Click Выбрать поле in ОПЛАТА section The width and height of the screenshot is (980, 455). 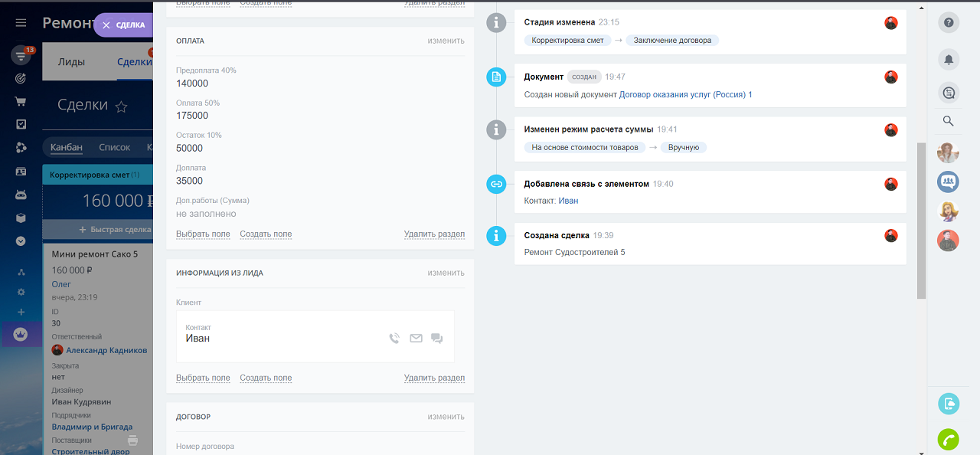click(x=203, y=234)
